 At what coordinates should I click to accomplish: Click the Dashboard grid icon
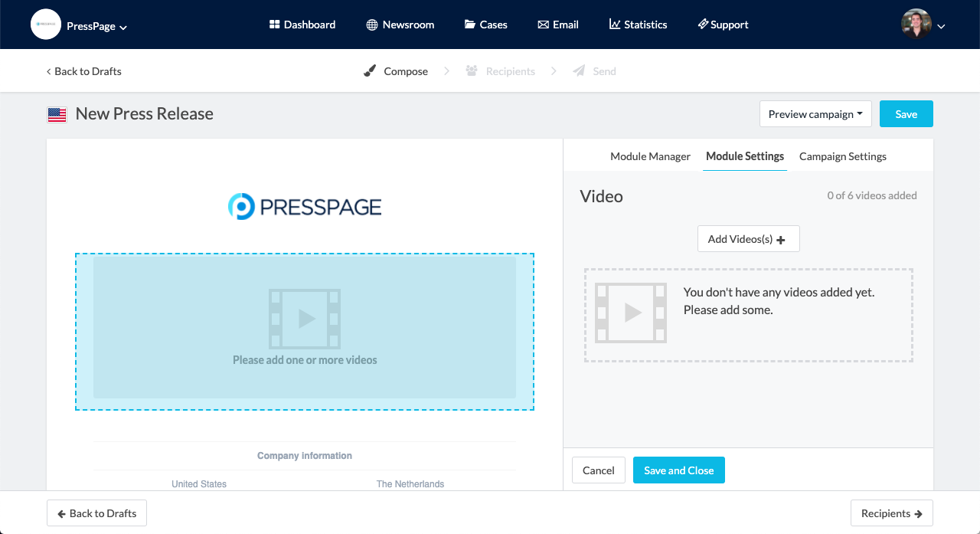(x=274, y=25)
